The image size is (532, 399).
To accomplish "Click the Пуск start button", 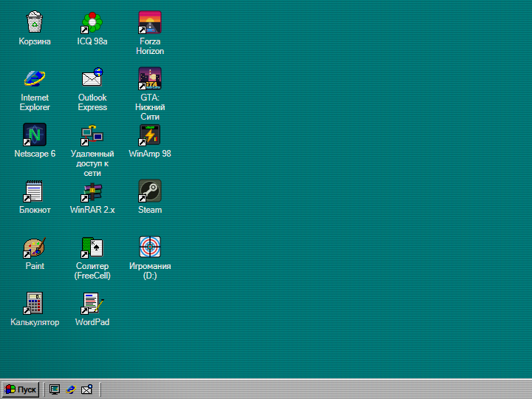I will (21, 389).
